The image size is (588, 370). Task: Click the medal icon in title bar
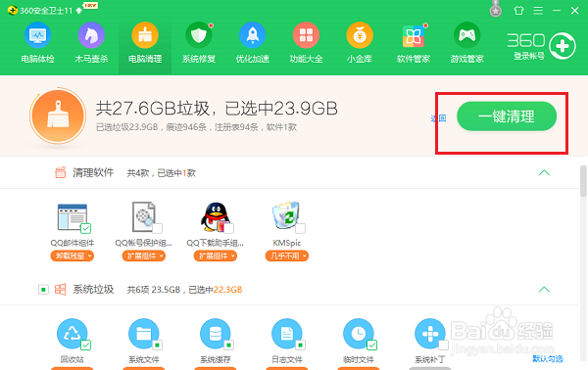[496, 10]
